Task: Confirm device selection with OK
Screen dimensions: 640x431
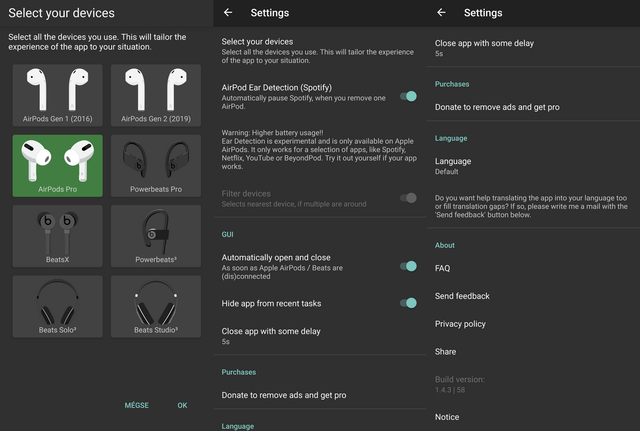Action: pyautogui.click(x=182, y=405)
